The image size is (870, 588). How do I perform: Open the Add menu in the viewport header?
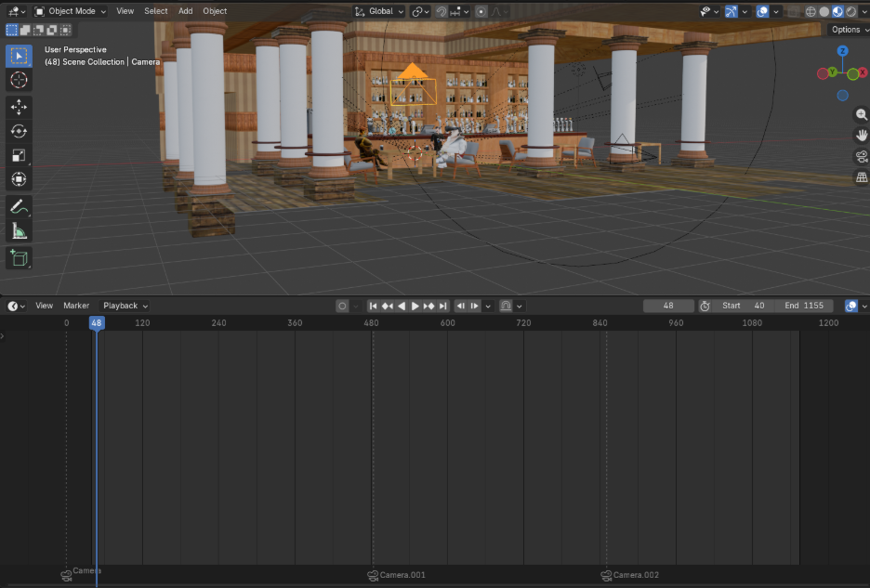(185, 11)
